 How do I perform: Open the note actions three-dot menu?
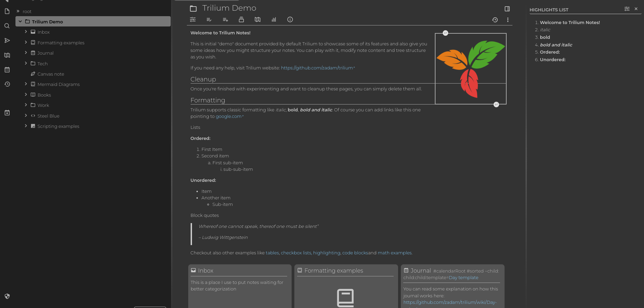508,20
